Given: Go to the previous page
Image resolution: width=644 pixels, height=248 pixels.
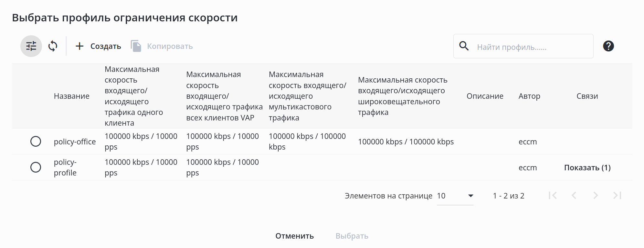Looking at the screenshot, I should tap(574, 196).
